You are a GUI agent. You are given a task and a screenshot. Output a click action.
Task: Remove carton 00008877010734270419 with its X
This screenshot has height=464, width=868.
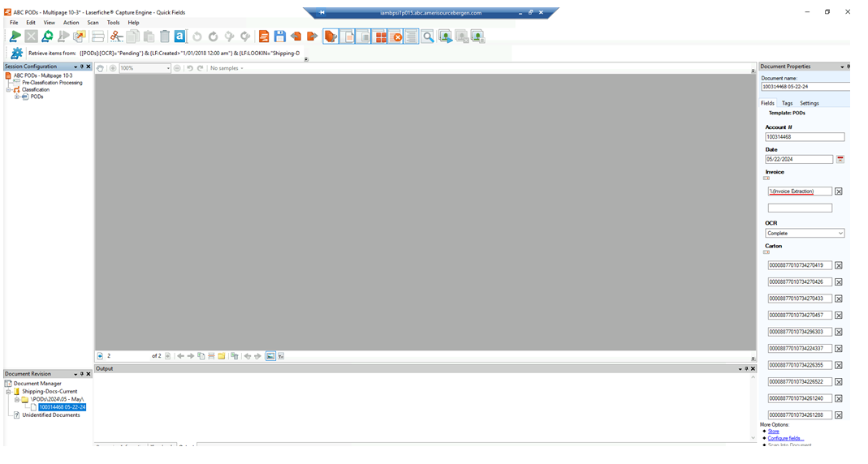tap(839, 265)
